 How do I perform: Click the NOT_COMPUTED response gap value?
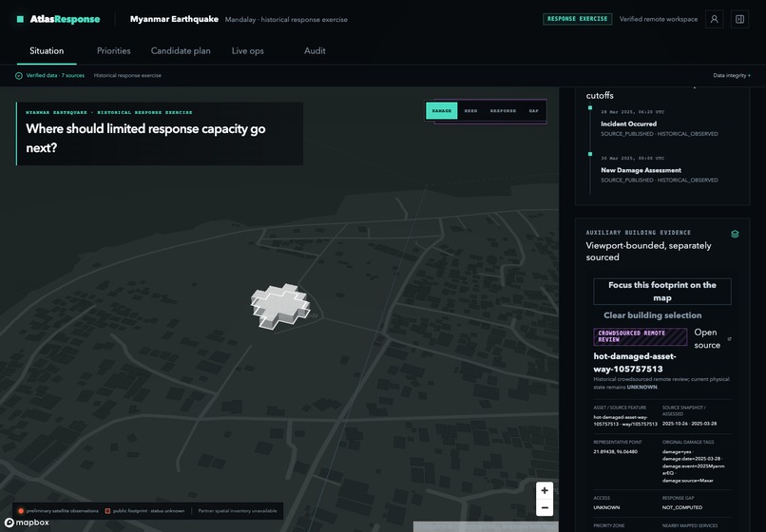[x=682, y=507]
